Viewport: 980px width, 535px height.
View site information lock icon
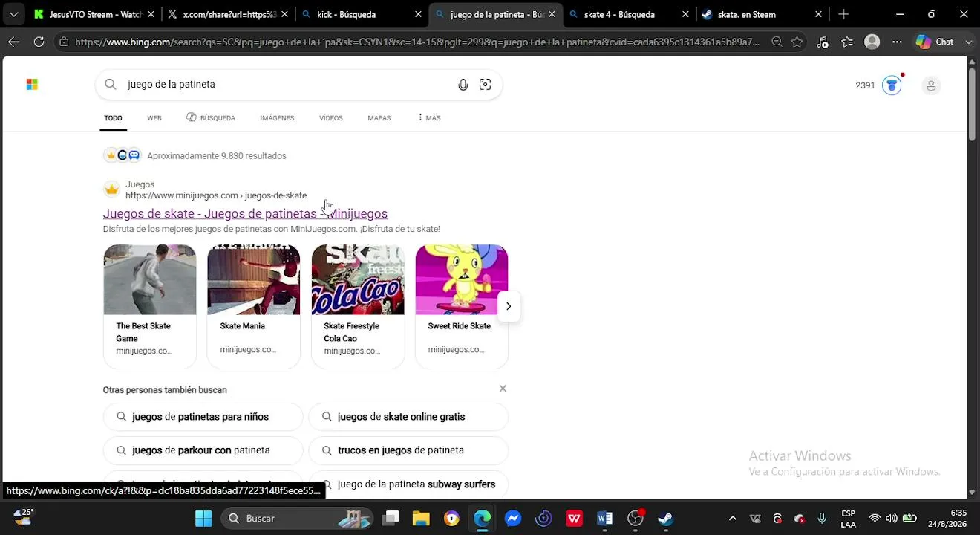click(x=64, y=42)
